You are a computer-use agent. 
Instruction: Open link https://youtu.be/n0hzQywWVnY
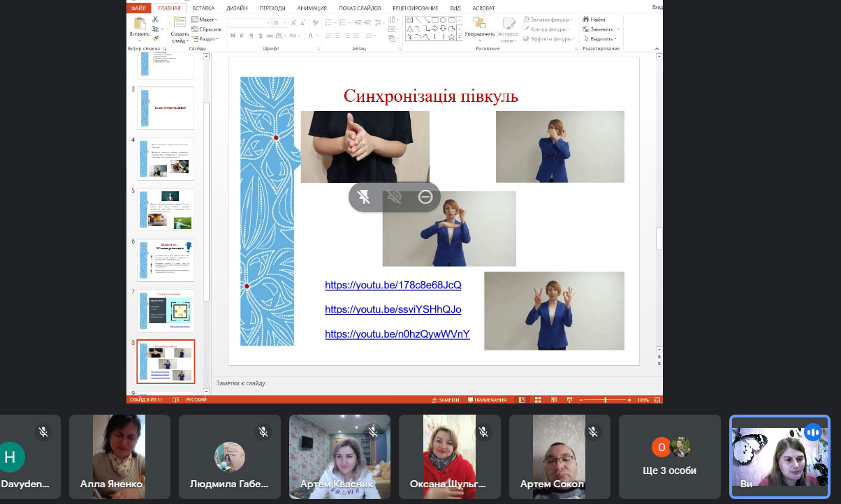[x=397, y=334]
